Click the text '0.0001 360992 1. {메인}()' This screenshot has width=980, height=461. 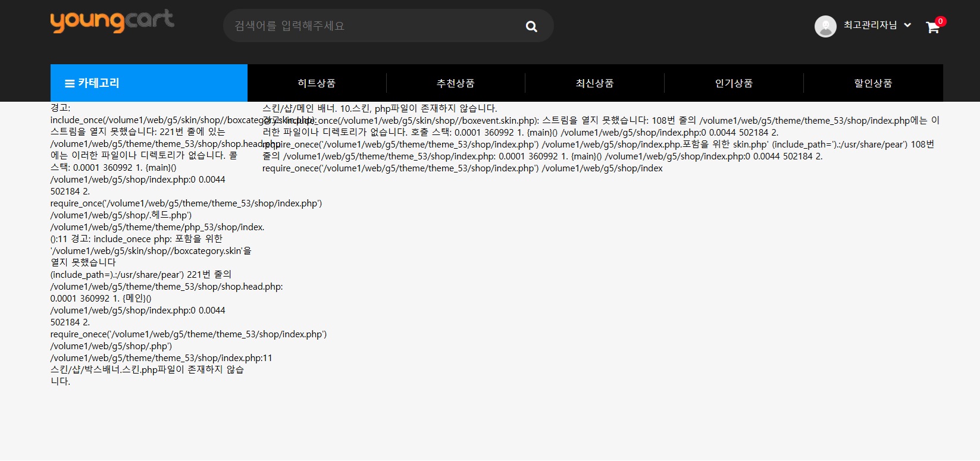(101, 298)
